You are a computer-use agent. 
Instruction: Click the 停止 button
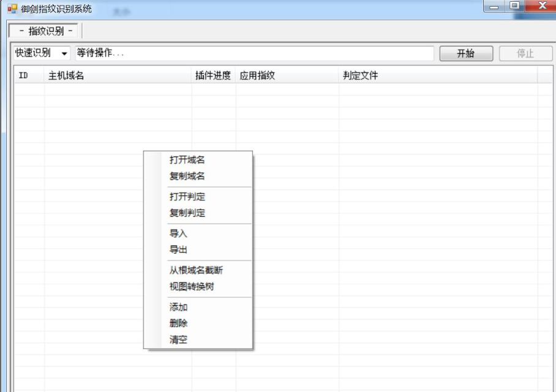[525, 53]
